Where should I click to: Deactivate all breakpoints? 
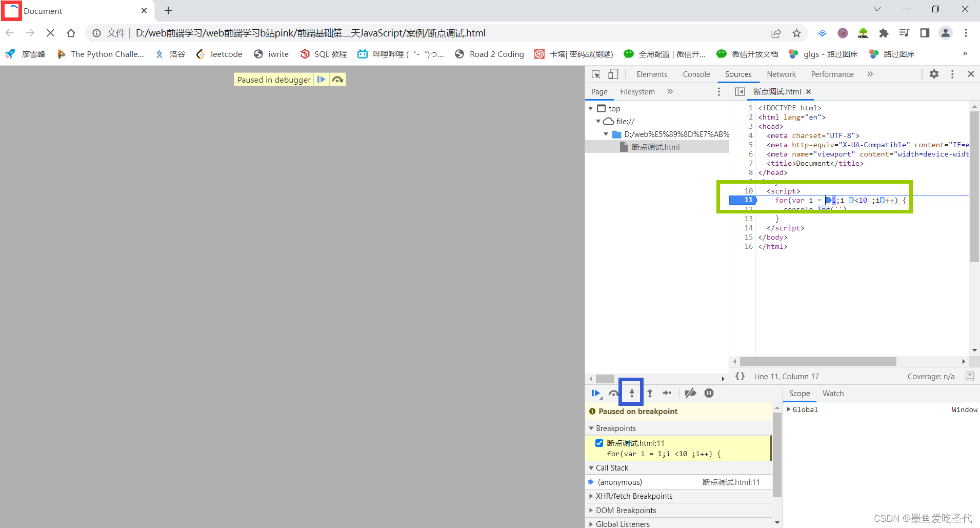[690, 393]
